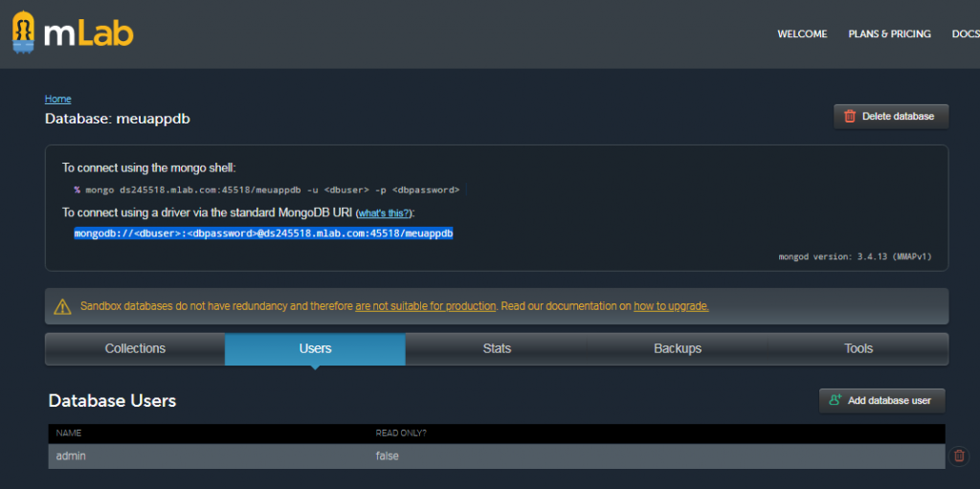This screenshot has width=980, height=489.
Task: Click the mLab logo icon
Action: tap(26, 33)
